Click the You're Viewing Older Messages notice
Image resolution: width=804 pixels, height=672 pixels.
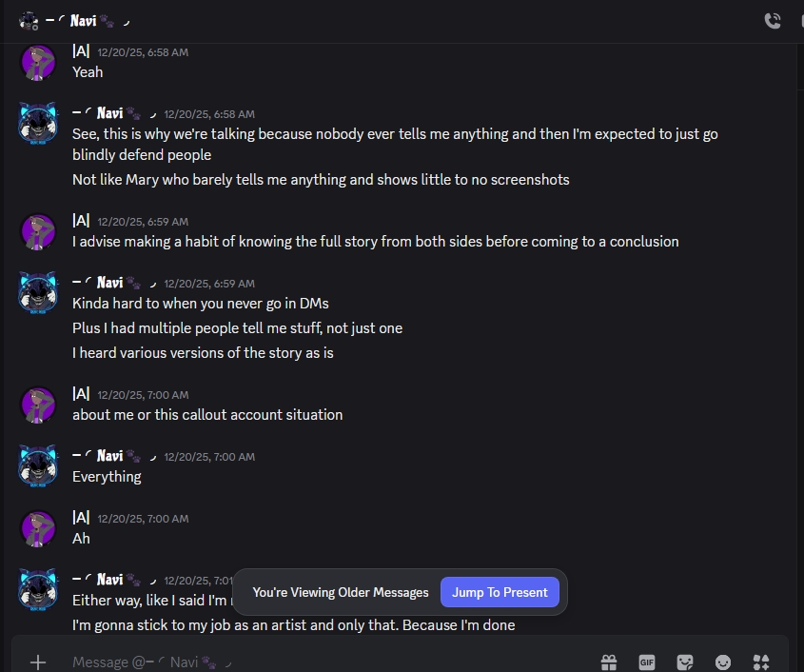pyautogui.click(x=341, y=592)
